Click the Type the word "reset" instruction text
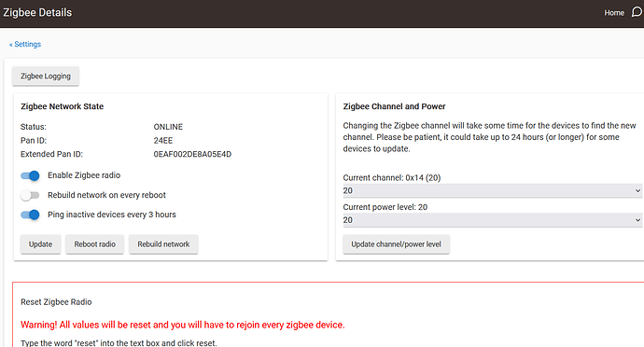 (119, 343)
